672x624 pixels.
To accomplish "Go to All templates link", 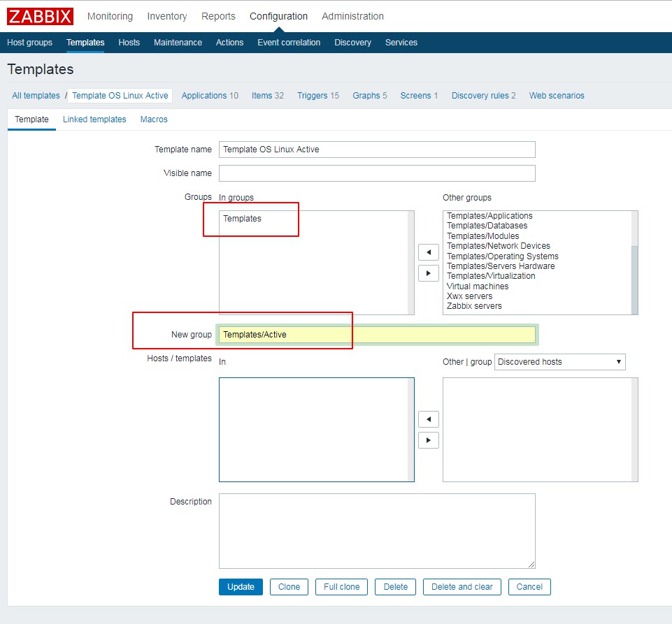I will point(36,96).
